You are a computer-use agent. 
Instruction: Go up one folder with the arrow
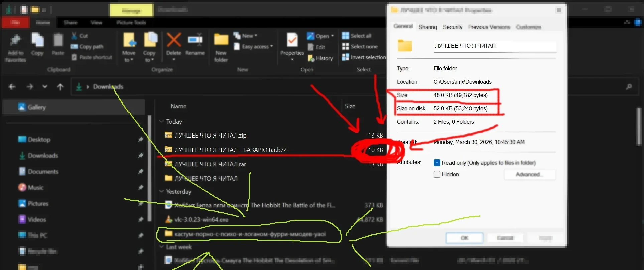60,87
